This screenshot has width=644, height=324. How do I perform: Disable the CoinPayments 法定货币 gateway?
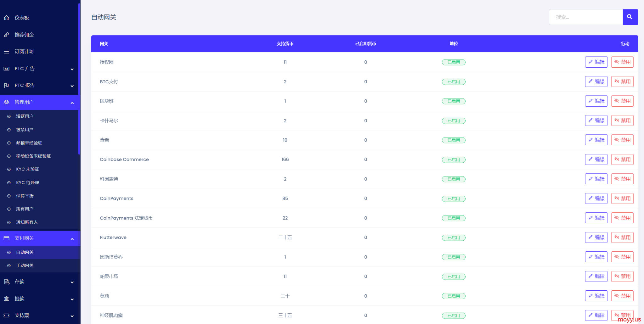pos(622,218)
